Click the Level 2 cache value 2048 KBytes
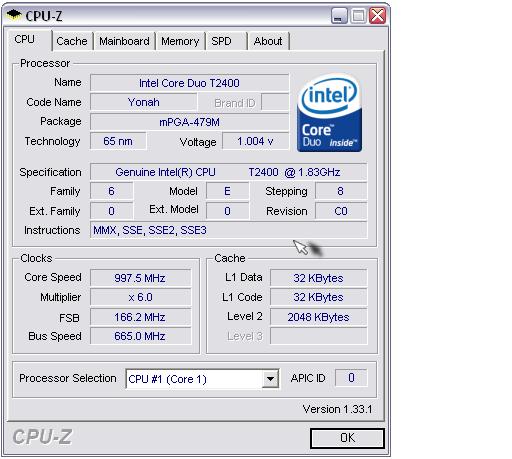 318,317
